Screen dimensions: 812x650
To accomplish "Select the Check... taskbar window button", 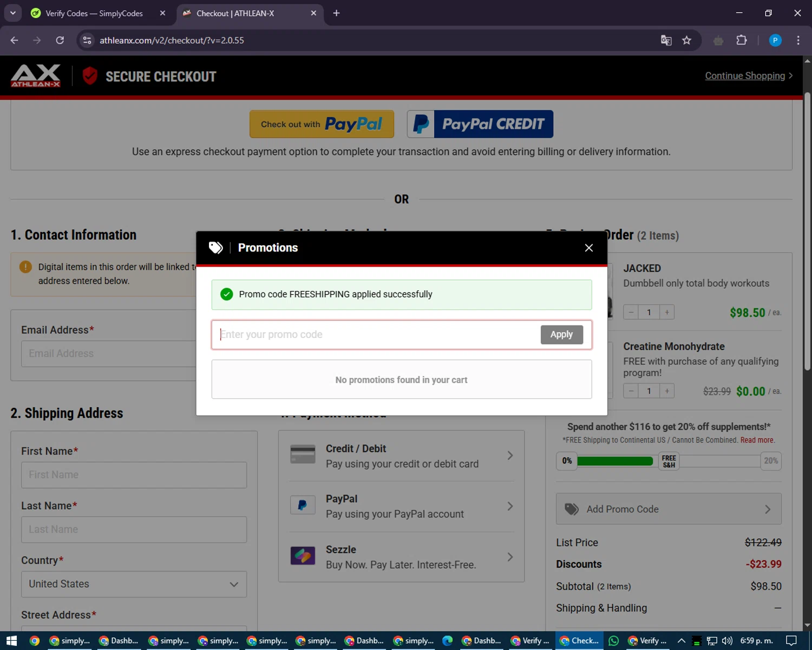I will click(579, 641).
